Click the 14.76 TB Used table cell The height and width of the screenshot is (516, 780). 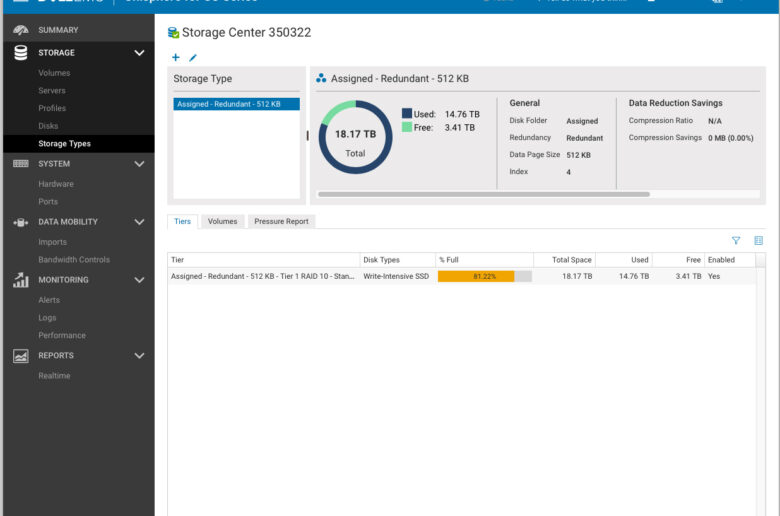coord(634,276)
